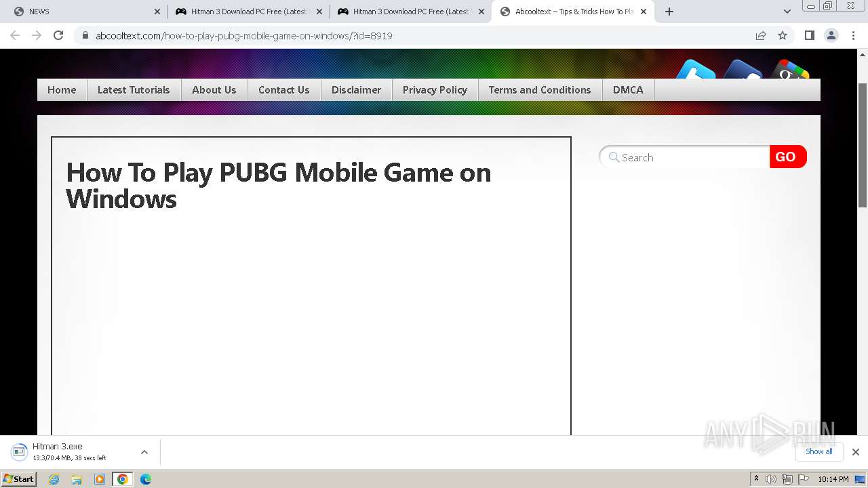Open a new browser tab
The height and width of the screenshot is (488, 868).
point(669,12)
